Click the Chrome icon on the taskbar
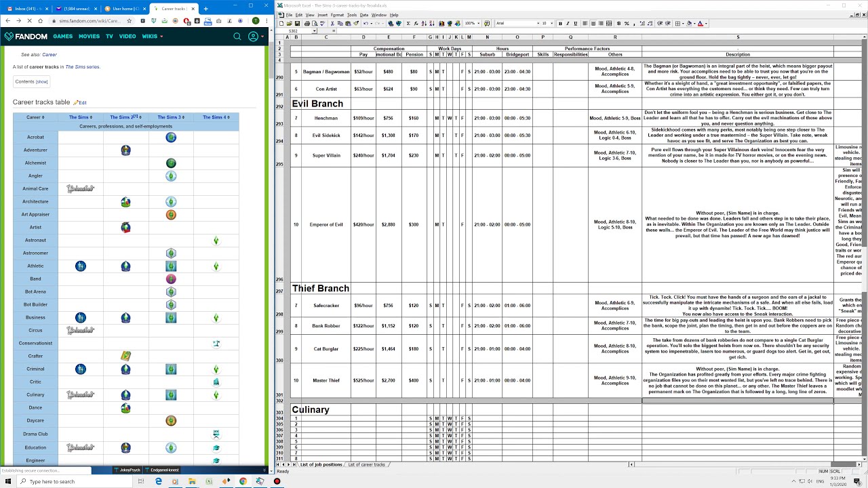868x488 pixels. pos(243,481)
